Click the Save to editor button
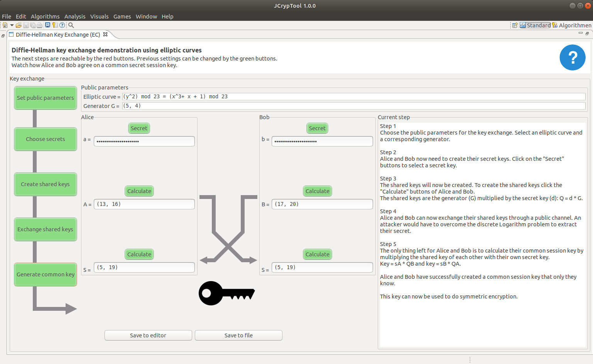593x364 pixels. [148, 335]
